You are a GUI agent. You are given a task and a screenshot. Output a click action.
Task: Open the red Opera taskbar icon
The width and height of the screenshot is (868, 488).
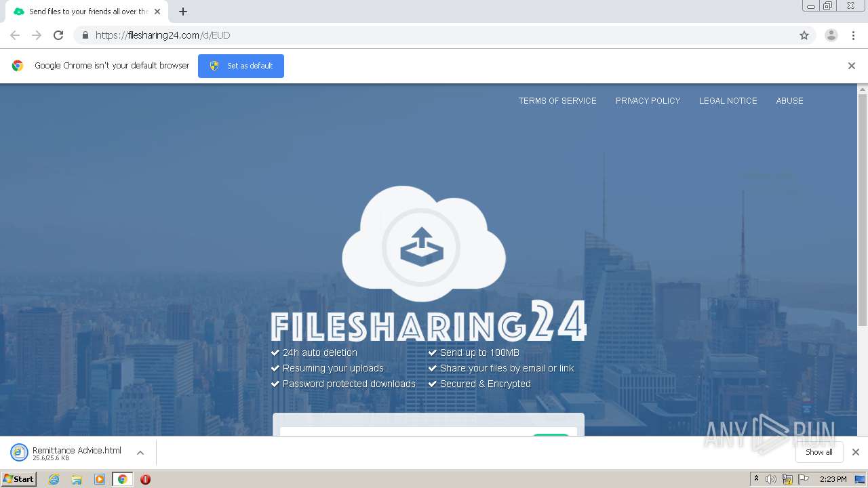[145, 479]
